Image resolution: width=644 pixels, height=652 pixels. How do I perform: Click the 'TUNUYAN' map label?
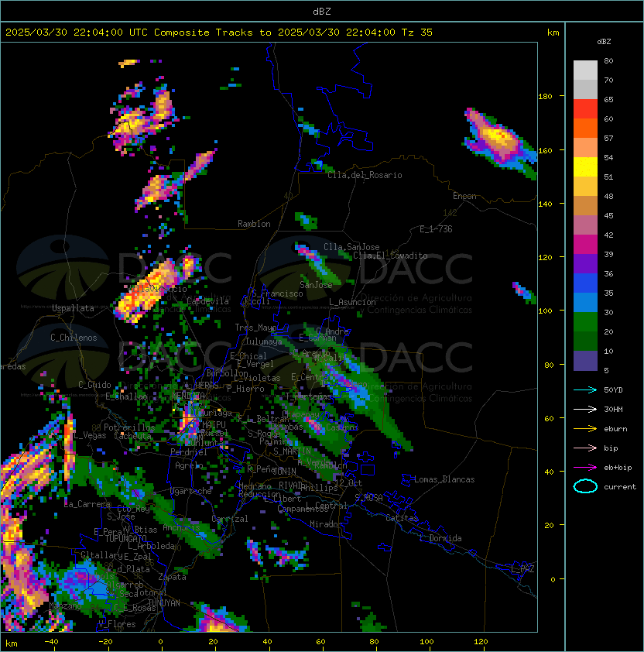tap(164, 603)
